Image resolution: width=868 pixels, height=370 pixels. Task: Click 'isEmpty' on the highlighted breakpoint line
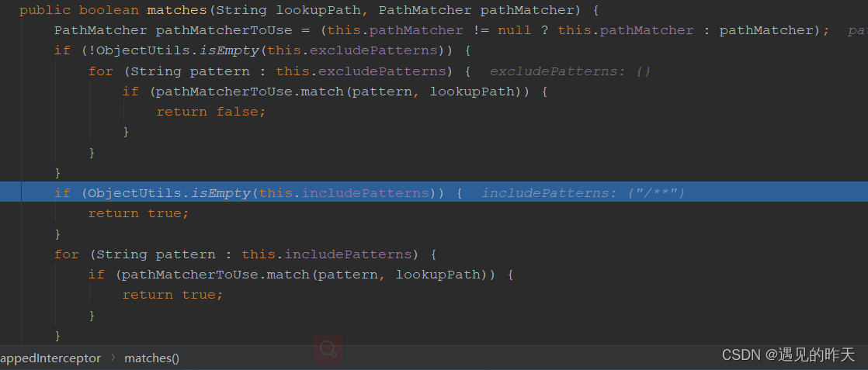click(220, 193)
